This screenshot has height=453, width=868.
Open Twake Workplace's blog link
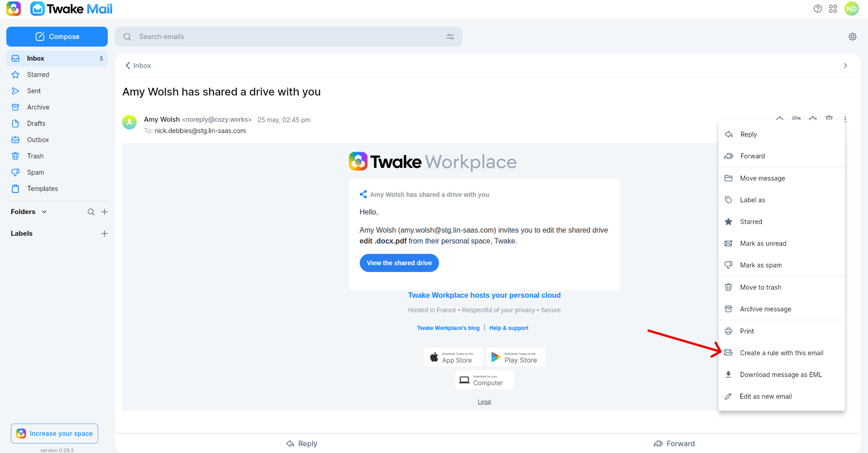point(448,328)
